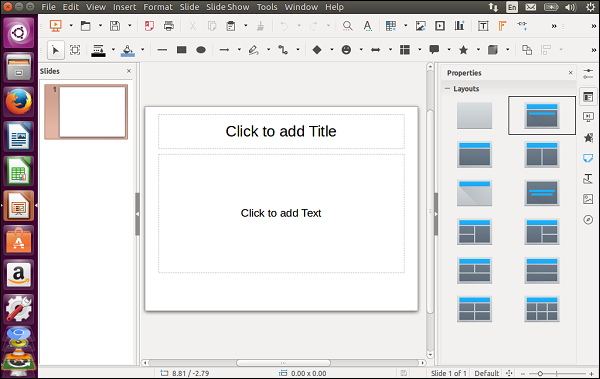
Task: Select the Diamond basic shape tool
Action: pos(317,50)
